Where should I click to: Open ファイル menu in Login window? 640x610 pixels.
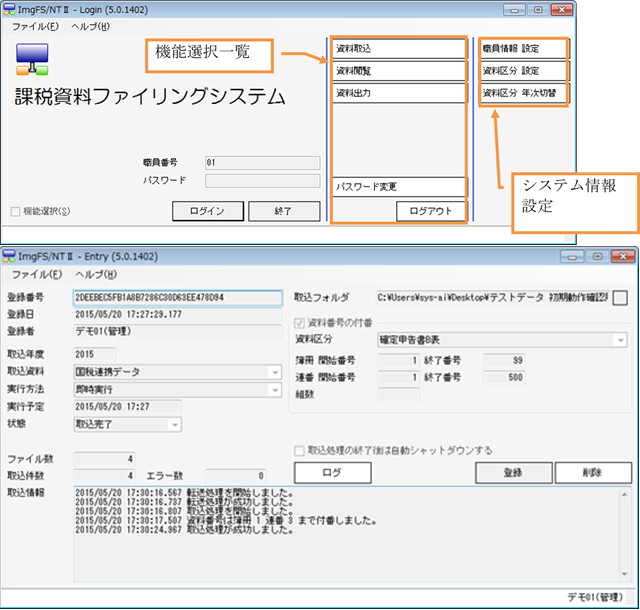[36, 27]
